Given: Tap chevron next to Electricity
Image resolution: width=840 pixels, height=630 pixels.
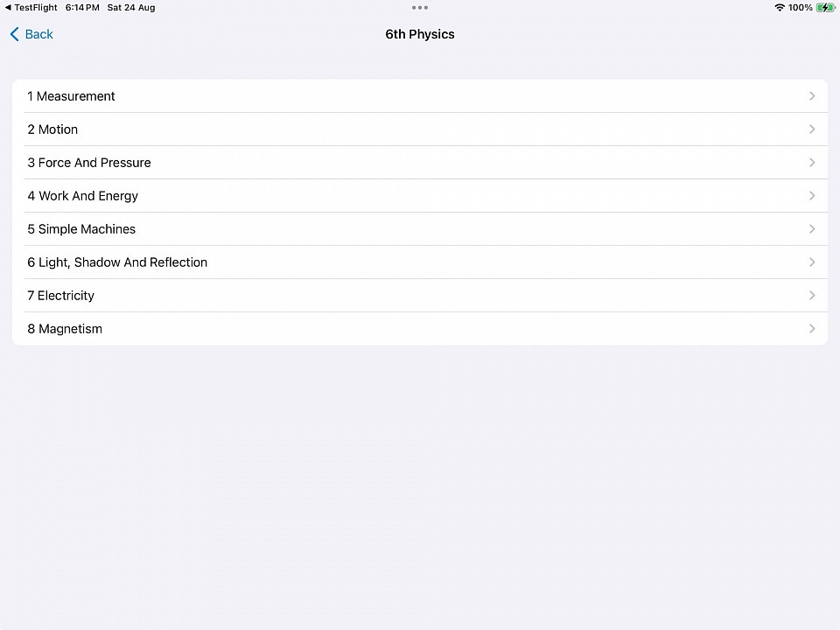Looking at the screenshot, I should pos(812,295).
